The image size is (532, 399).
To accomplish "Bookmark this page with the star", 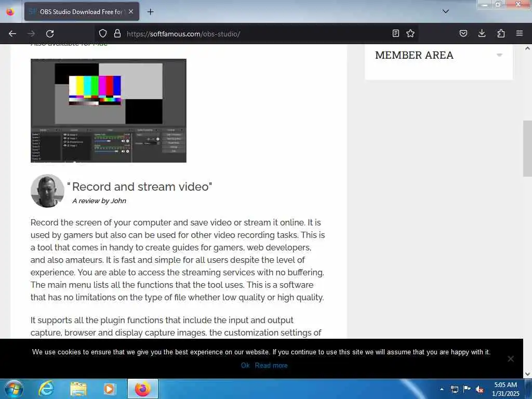I will click(x=410, y=33).
